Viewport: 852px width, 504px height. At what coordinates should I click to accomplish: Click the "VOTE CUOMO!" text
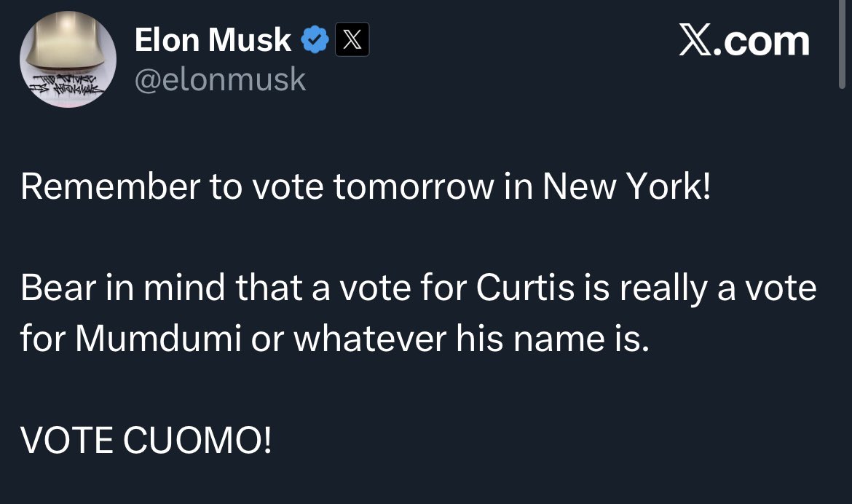coord(146,441)
